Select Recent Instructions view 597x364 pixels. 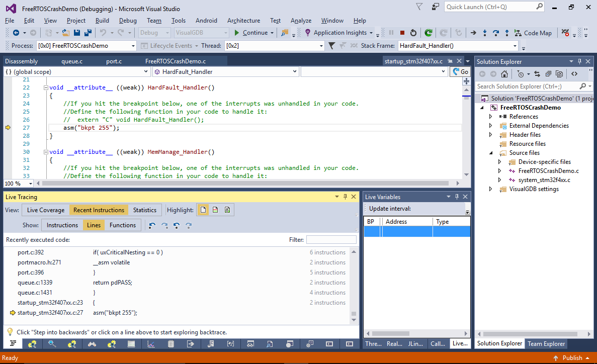99,210
